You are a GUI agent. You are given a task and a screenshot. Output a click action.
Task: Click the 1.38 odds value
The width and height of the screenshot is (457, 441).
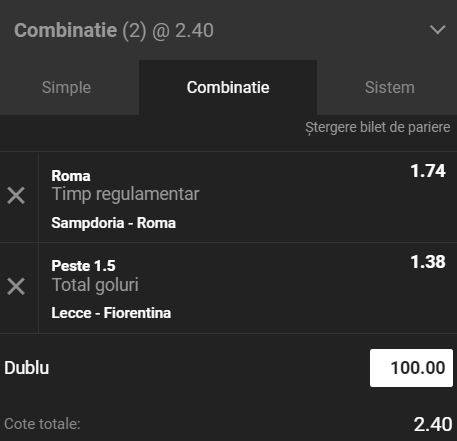428,262
